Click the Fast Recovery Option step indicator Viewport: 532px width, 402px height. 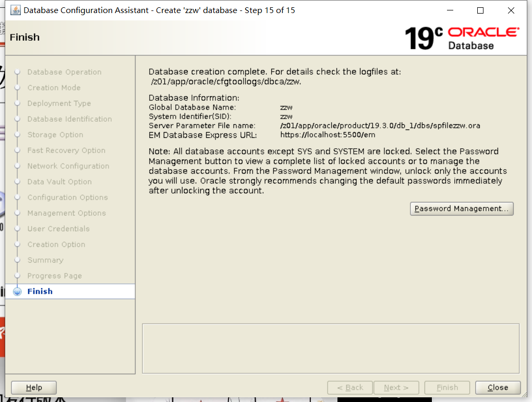pos(67,150)
